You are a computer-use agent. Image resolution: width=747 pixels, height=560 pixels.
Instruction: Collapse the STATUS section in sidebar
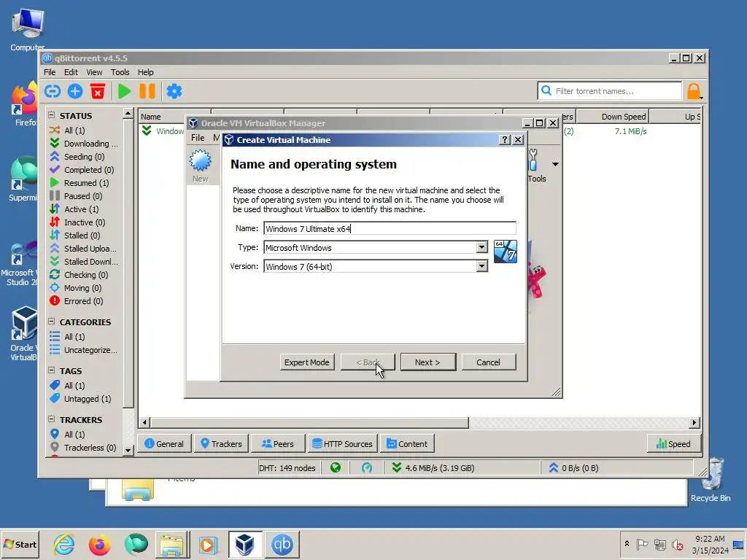[52, 115]
